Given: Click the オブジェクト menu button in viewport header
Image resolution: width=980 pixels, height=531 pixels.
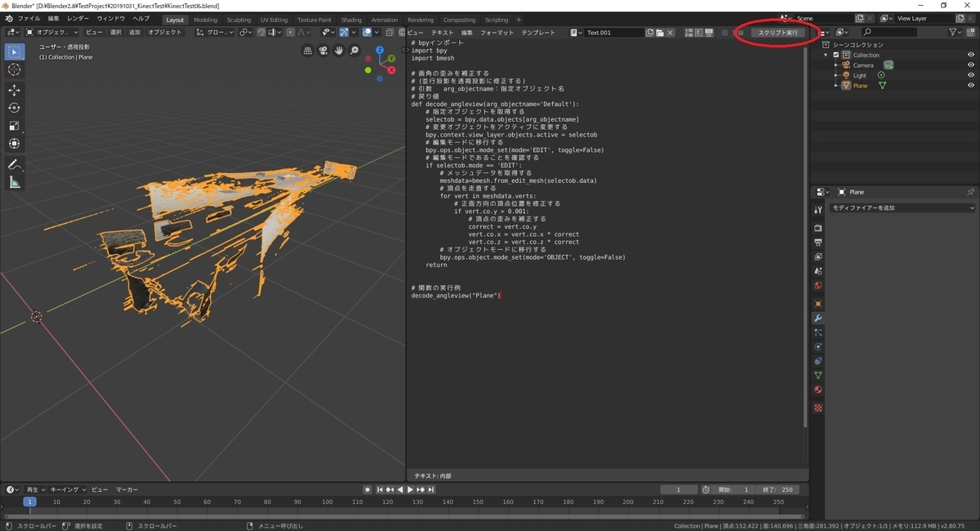Looking at the screenshot, I should (165, 33).
